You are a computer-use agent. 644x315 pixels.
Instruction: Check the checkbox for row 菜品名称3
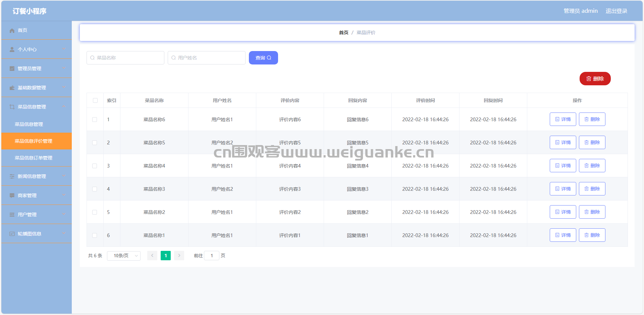tap(95, 189)
